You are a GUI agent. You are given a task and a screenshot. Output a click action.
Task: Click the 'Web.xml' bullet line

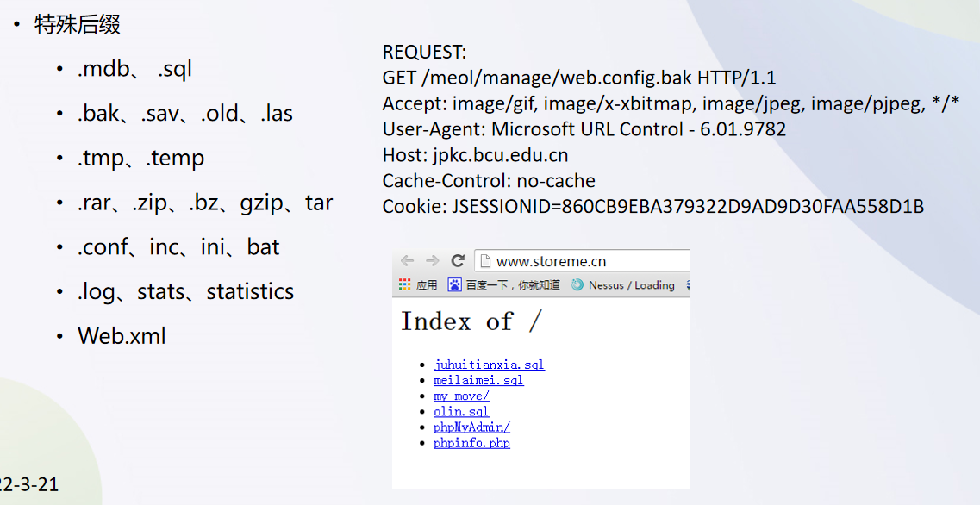pos(122,336)
